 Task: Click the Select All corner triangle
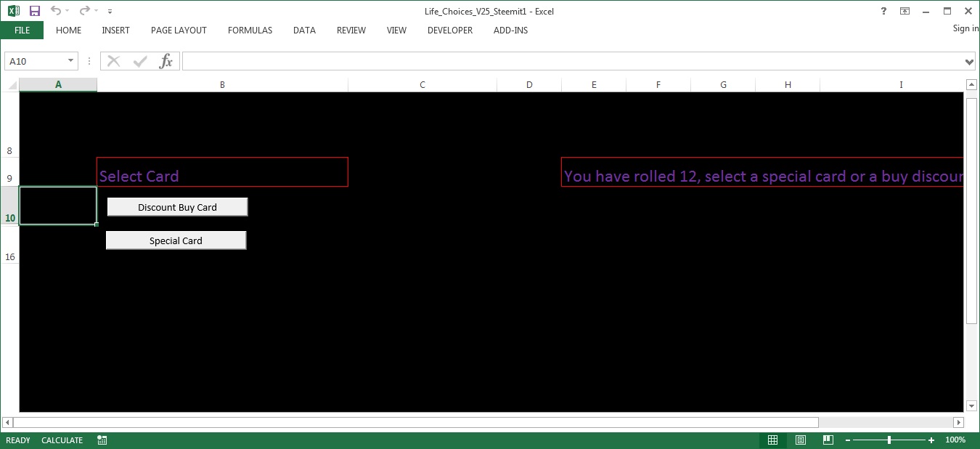click(12, 86)
